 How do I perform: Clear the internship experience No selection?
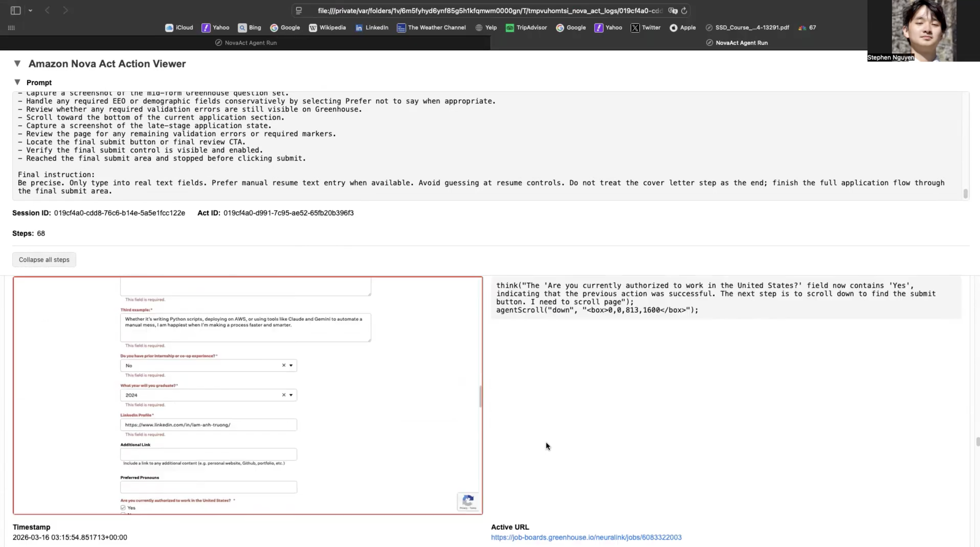point(283,365)
